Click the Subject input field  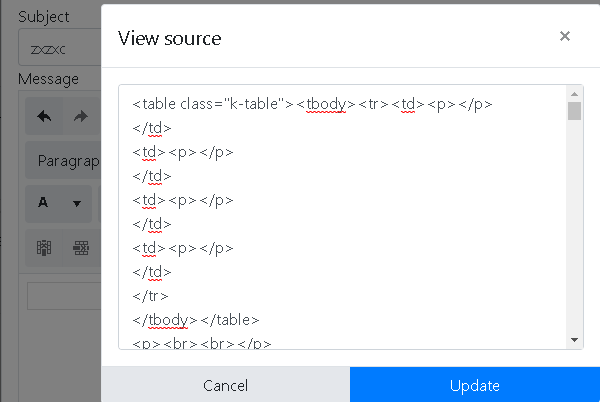tap(58, 47)
